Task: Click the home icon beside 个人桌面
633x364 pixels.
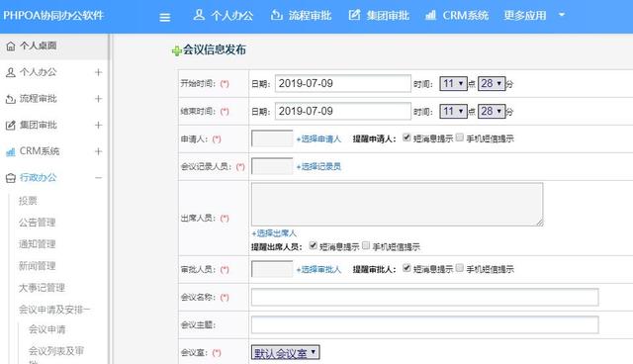Action: point(11,46)
